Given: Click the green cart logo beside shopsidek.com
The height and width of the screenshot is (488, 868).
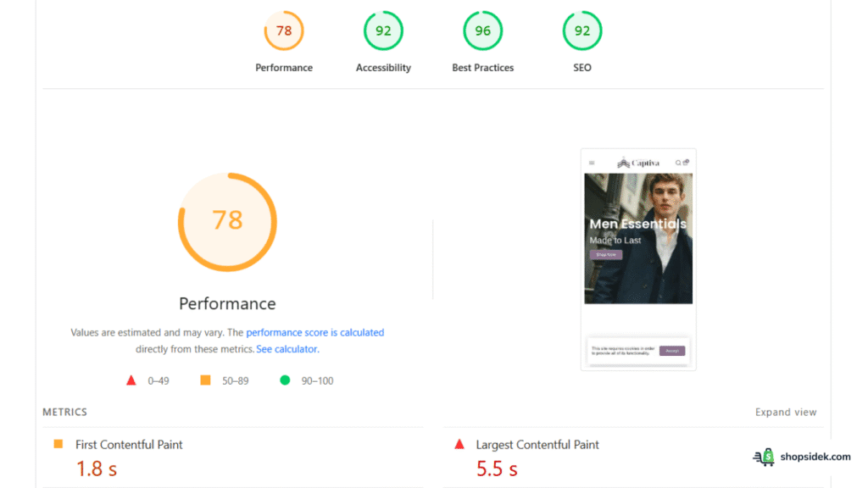Looking at the screenshot, I should [764, 457].
